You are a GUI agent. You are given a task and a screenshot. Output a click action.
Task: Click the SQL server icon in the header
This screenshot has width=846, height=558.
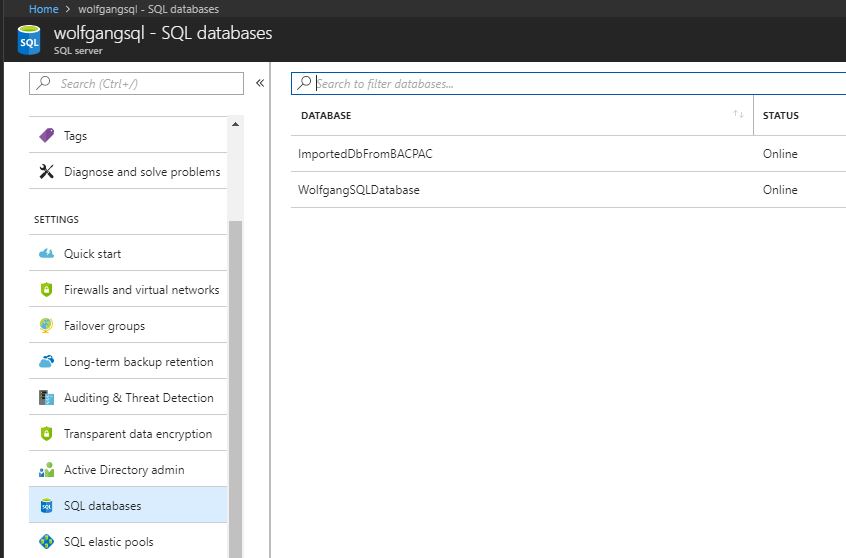point(29,40)
